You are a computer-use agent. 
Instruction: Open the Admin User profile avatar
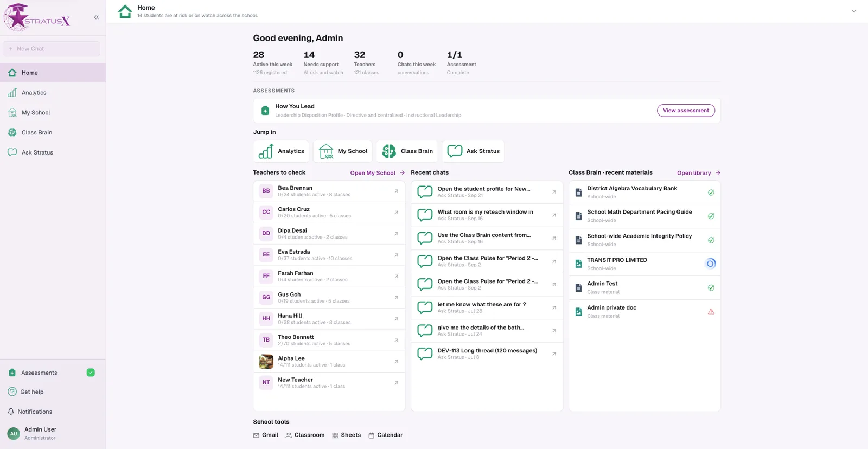(14, 433)
